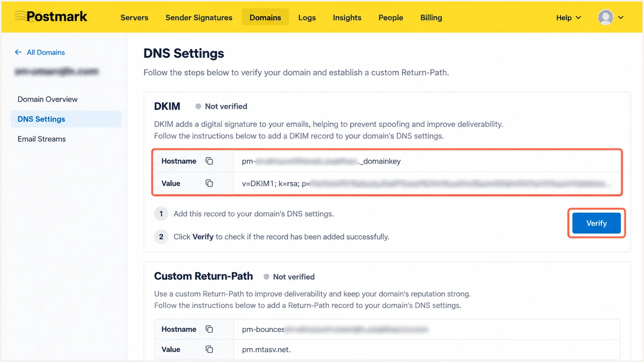Image resolution: width=644 pixels, height=362 pixels.
Task: Open the user avatar account menu
Action: point(605,17)
